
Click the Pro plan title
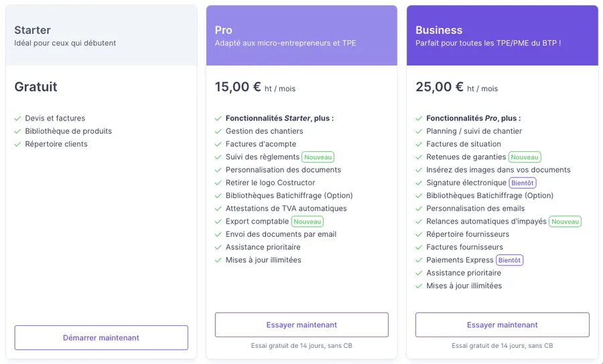click(x=224, y=30)
